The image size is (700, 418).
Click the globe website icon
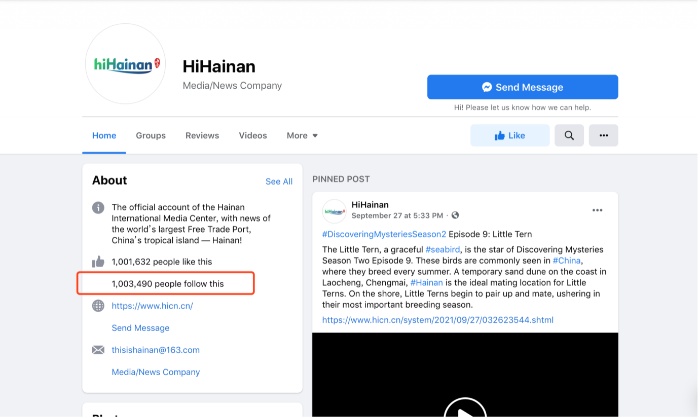[98, 306]
